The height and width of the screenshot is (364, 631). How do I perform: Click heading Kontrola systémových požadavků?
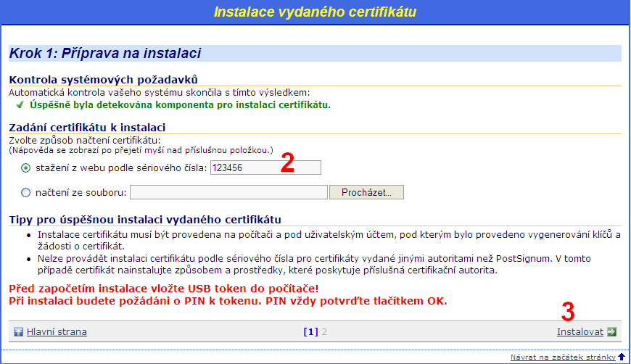point(104,79)
